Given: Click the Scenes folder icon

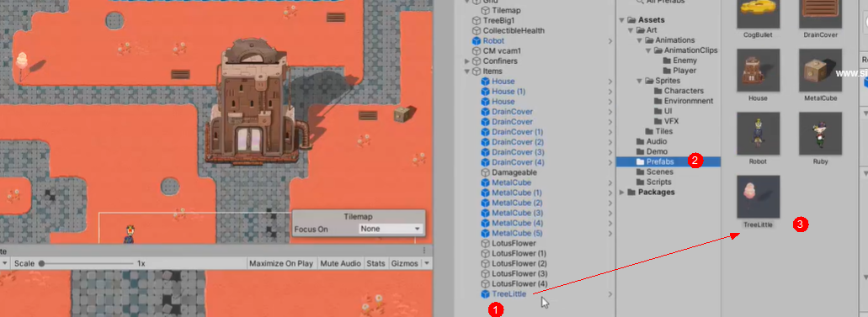Looking at the screenshot, I should (640, 172).
